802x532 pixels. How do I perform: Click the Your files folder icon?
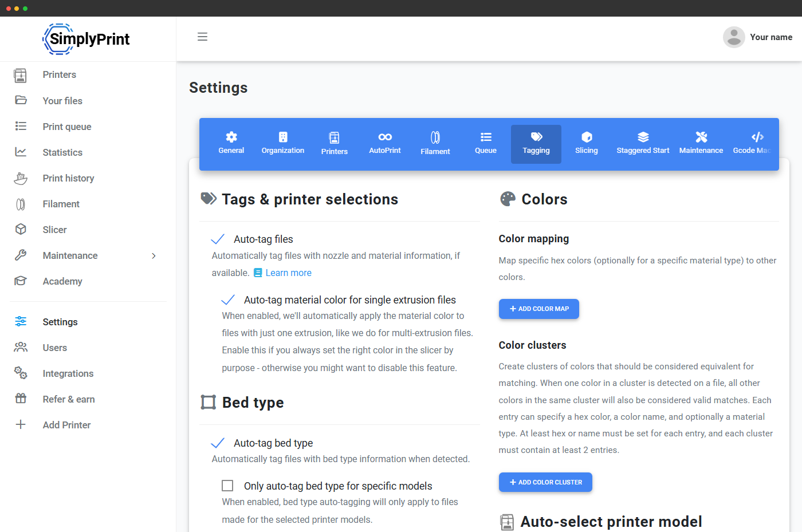pos(21,100)
